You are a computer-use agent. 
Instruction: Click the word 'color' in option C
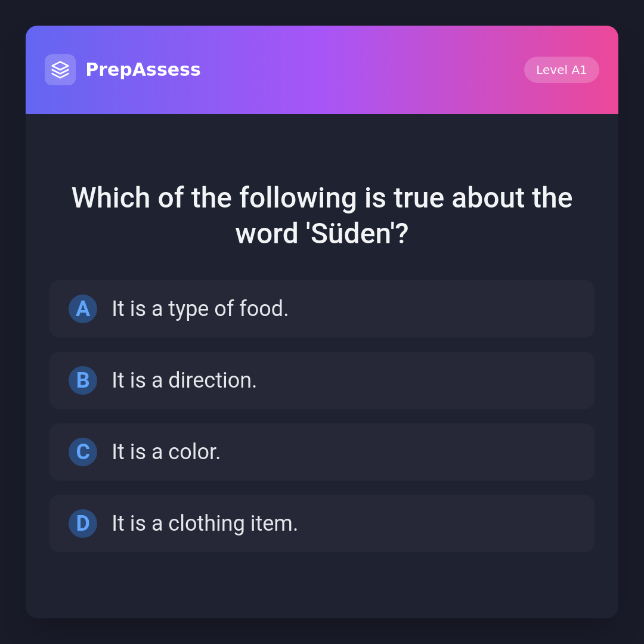point(191,452)
